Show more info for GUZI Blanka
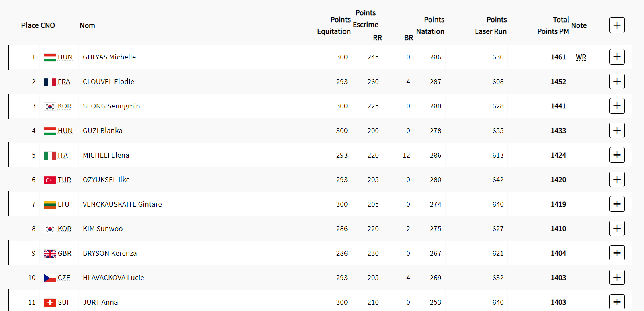Viewport: 644px width, 311px height. tap(617, 131)
